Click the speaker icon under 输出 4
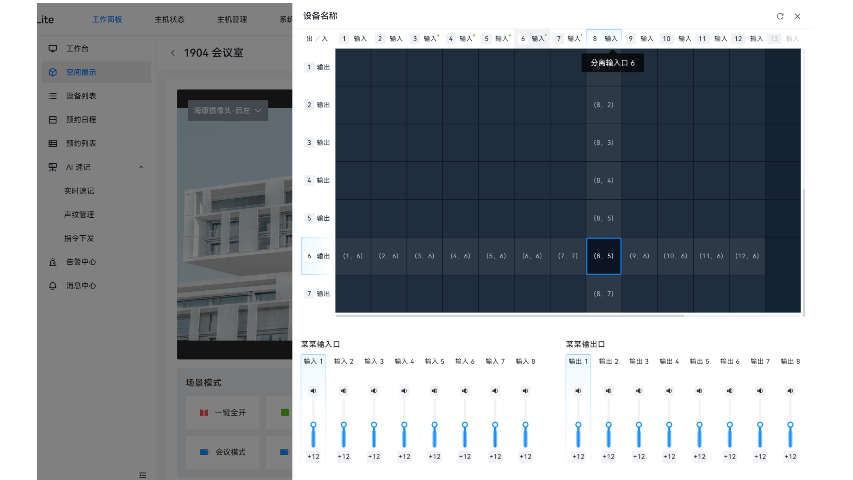 tap(669, 391)
